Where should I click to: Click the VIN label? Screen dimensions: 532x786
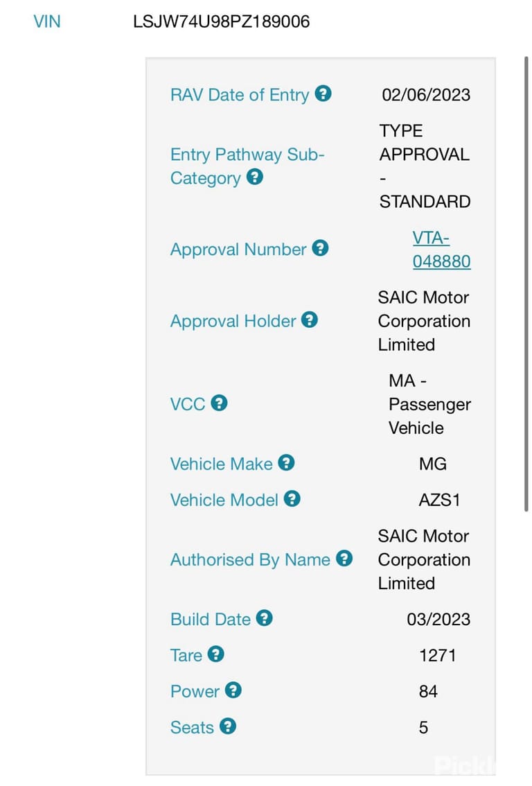[47, 21]
